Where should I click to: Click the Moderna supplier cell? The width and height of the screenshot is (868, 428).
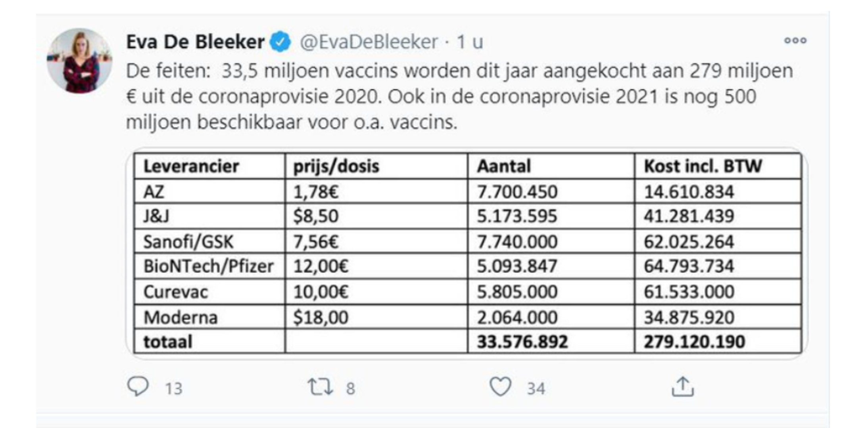pos(181,317)
